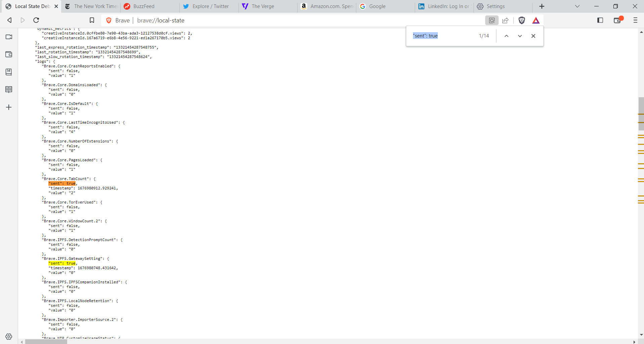The image size is (644, 344).
Task: Open sidebar settings gear icon
Action: [9, 337]
